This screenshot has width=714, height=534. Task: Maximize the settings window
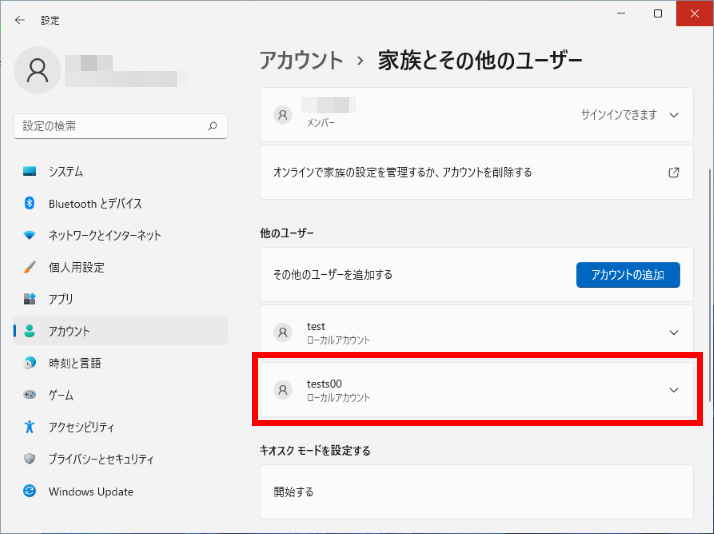(x=658, y=14)
